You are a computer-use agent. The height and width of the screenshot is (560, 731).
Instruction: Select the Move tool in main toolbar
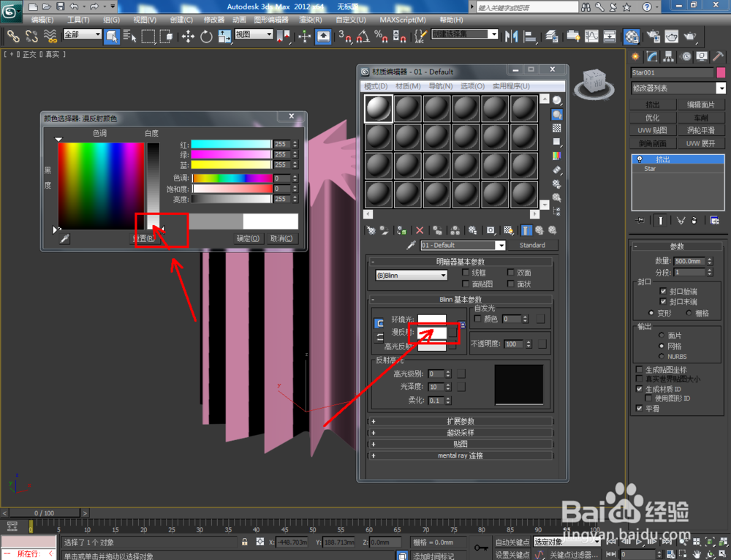point(188,37)
